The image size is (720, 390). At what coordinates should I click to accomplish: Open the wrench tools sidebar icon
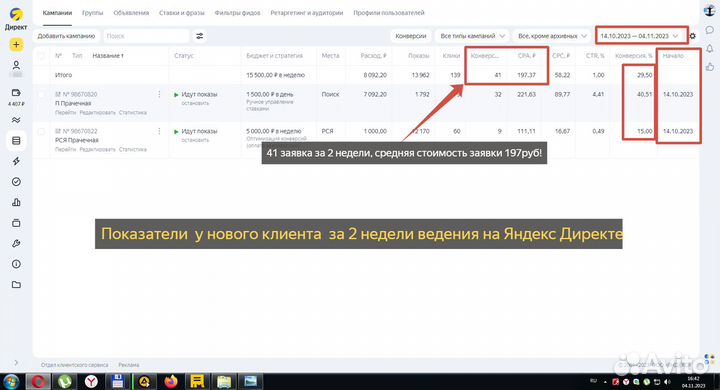coord(16,244)
